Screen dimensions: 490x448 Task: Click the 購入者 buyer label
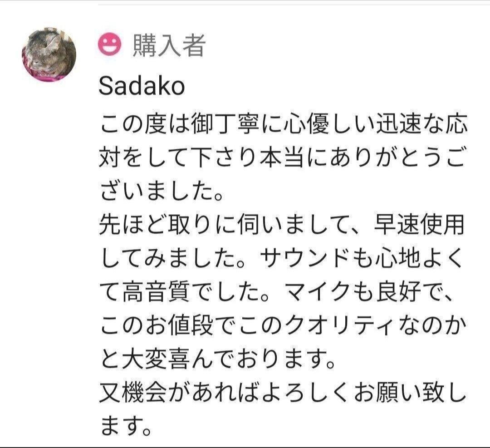[x=169, y=45]
